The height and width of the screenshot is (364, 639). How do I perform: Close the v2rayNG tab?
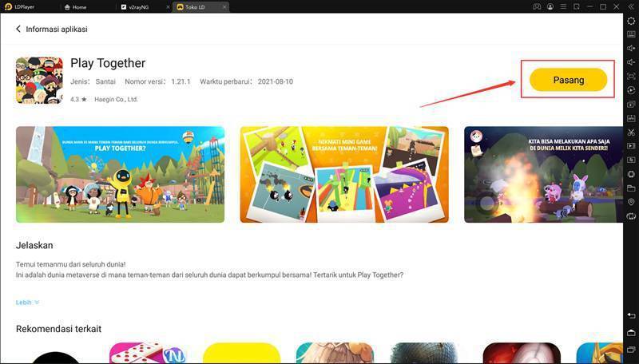pyautogui.click(x=169, y=7)
